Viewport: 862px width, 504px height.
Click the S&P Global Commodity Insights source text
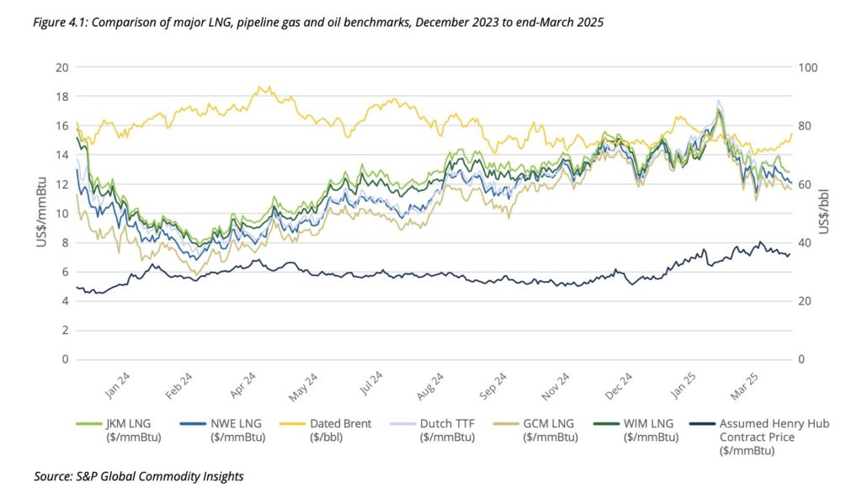(x=139, y=476)
